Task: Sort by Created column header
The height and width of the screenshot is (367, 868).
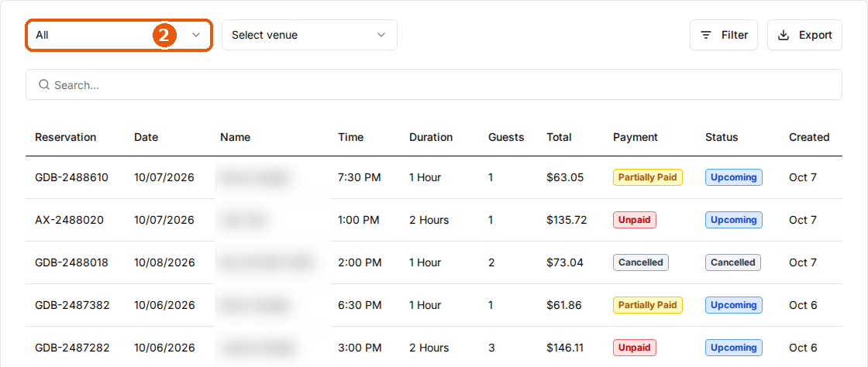Action: tap(809, 137)
